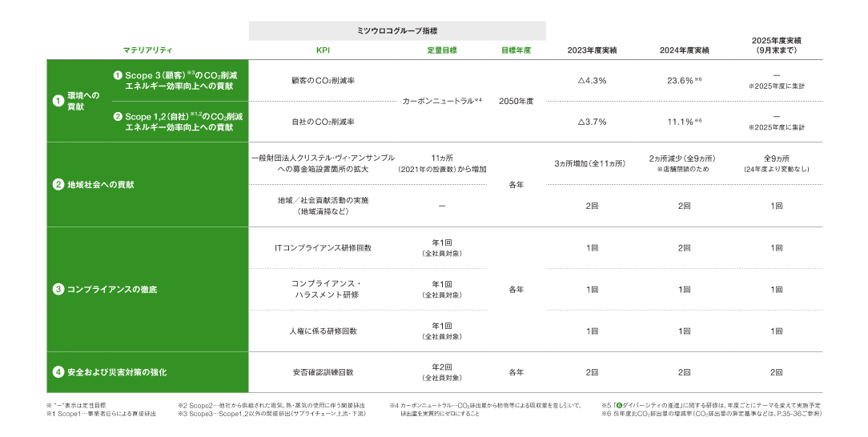Viewport: 868px width, 437px height.
Task: Click footnote ※2 Scope2 definition
Action: (271, 406)
